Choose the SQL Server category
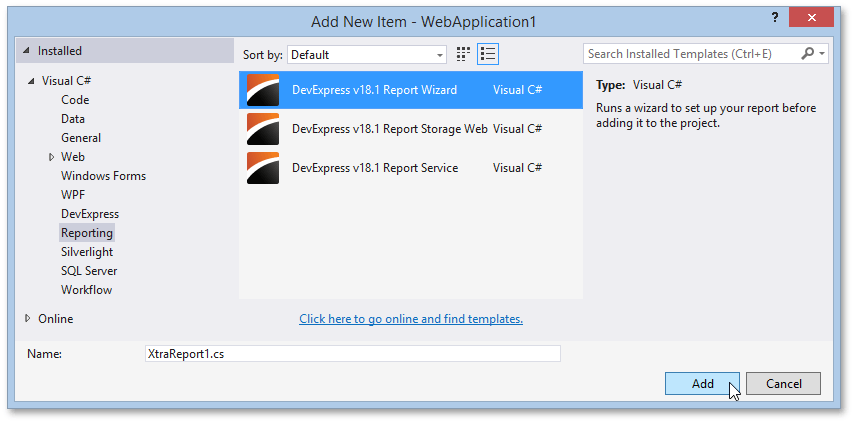854x423 pixels. point(89,271)
